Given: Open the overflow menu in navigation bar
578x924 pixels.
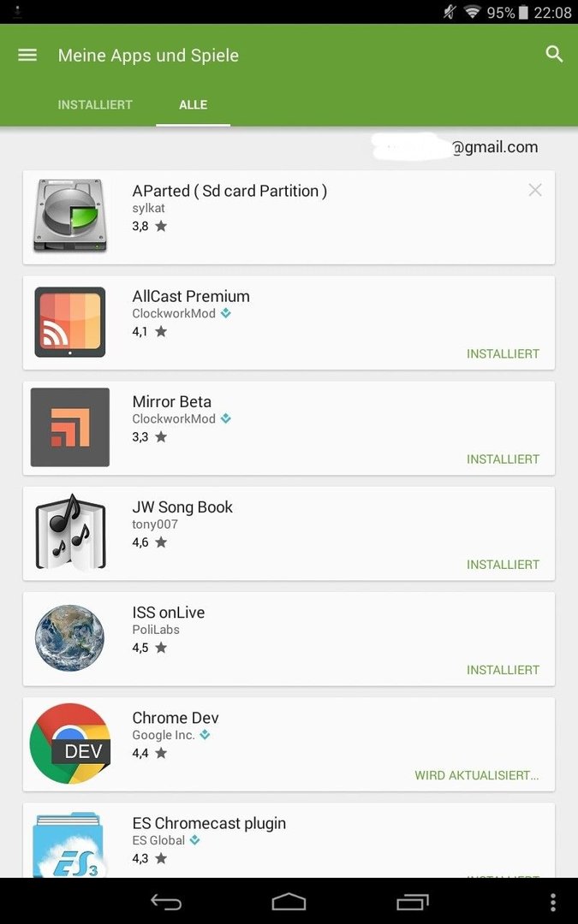Looking at the screenshot, I should [552, 902].
